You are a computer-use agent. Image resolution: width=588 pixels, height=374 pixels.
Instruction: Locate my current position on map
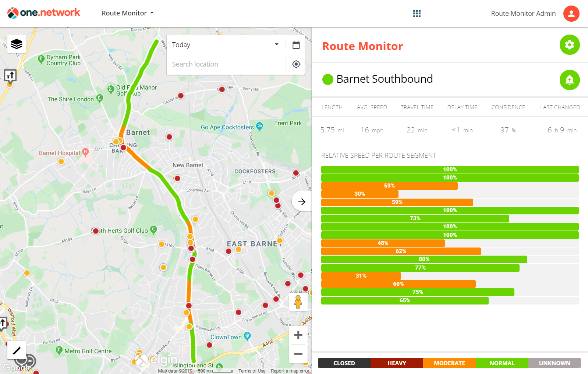point(296,64)
